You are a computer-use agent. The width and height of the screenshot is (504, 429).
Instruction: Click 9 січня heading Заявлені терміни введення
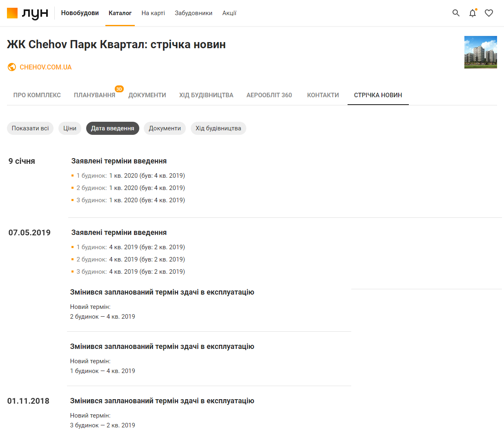point(119,161)
